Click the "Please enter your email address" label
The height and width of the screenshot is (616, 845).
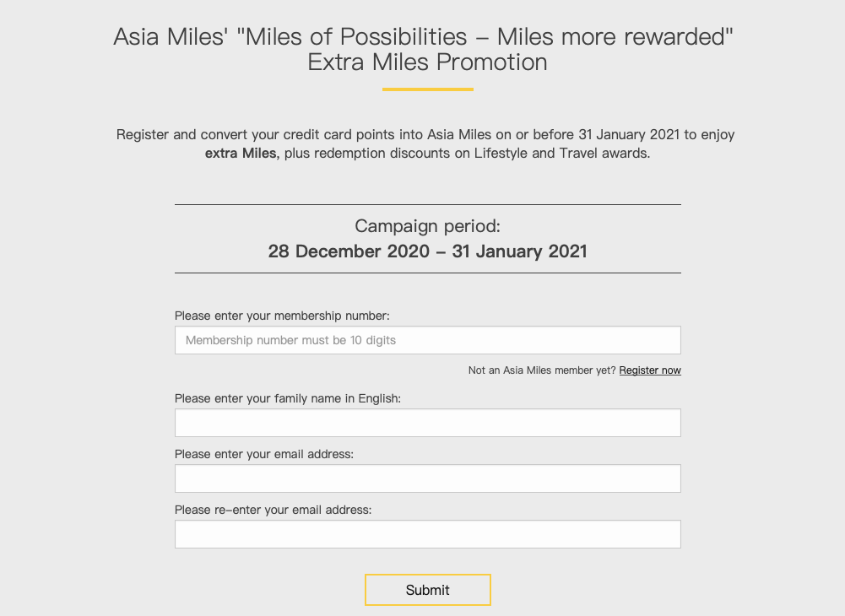(x=263, y=454)
